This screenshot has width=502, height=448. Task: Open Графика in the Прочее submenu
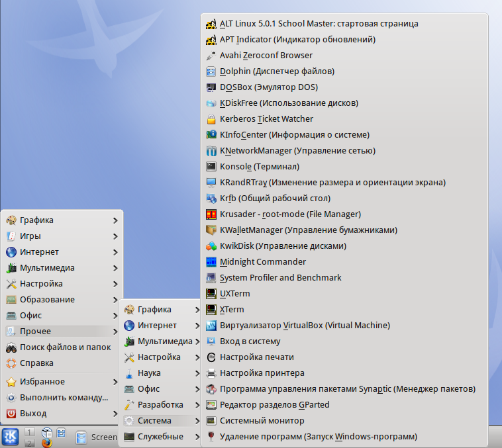tap(162, 310)
